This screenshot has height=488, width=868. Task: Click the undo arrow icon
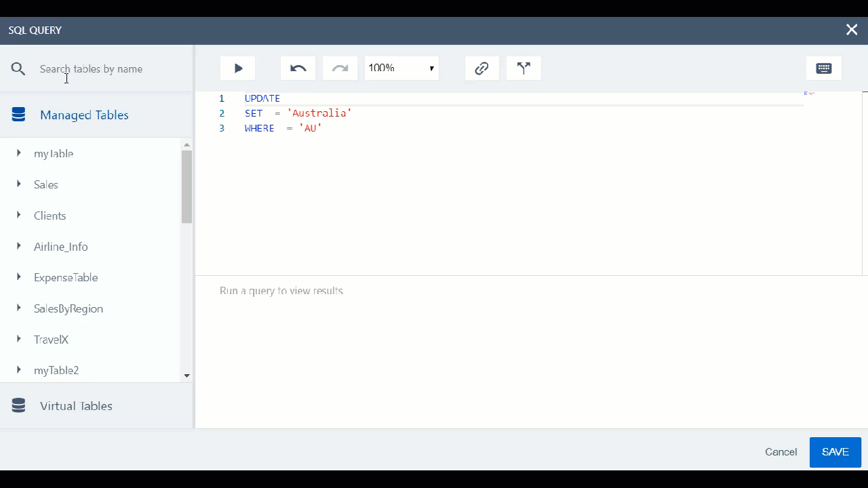[298, 68]
